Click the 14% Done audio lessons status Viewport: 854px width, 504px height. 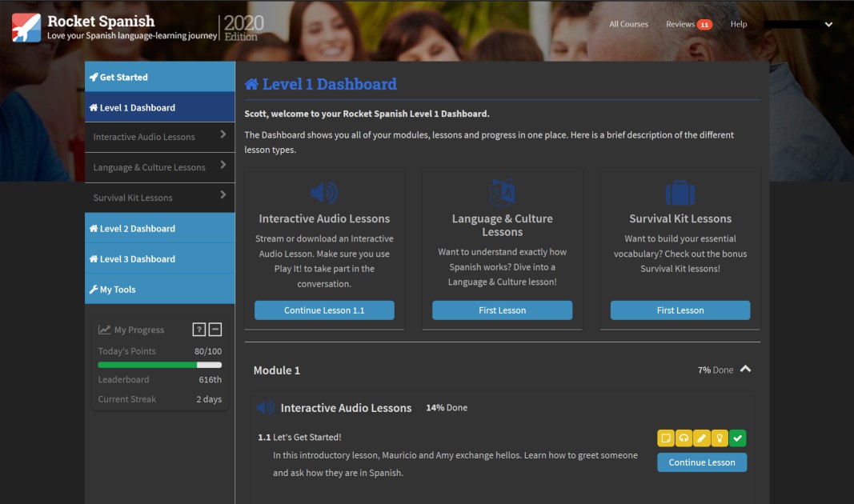[x=447, y=408]
